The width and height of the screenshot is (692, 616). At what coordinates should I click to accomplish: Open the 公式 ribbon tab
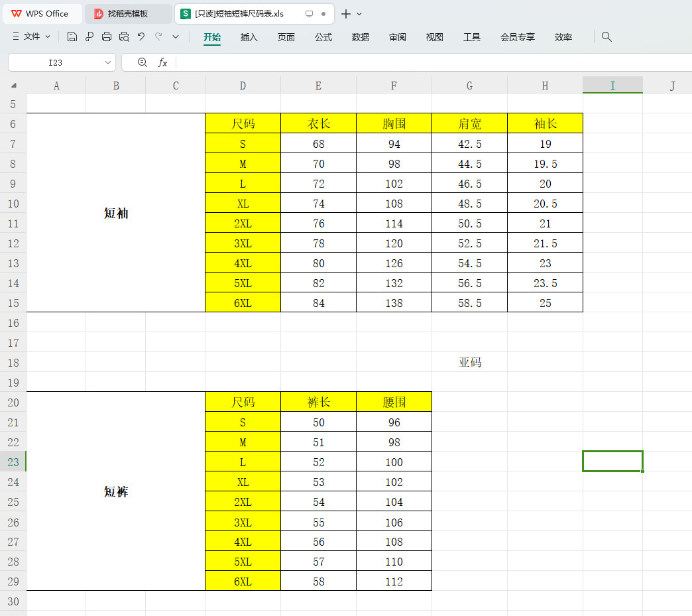pyautogui.click(x=323, y=37)
